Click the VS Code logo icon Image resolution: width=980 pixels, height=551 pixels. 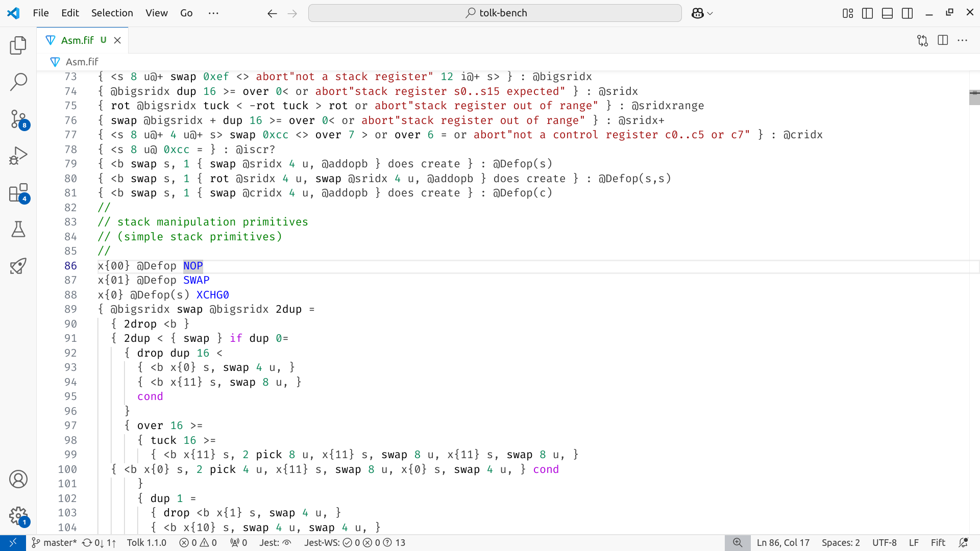tap(13, 13)
